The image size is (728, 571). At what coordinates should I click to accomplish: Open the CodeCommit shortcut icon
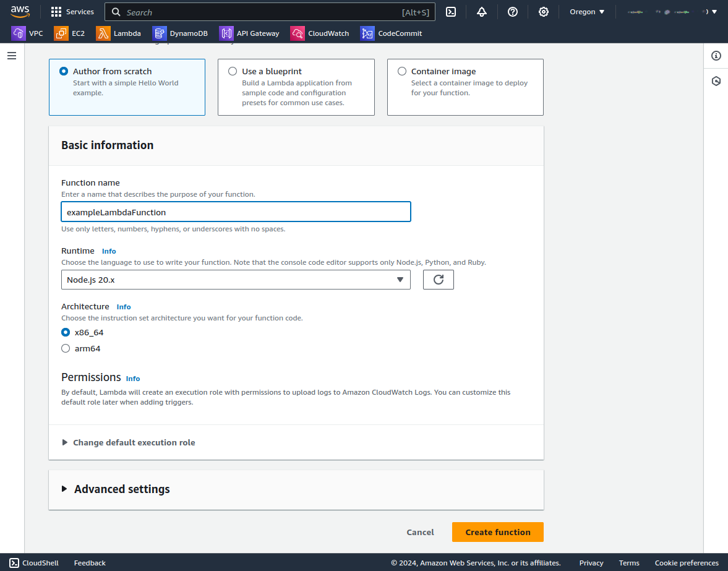click(x=367, y=33)
